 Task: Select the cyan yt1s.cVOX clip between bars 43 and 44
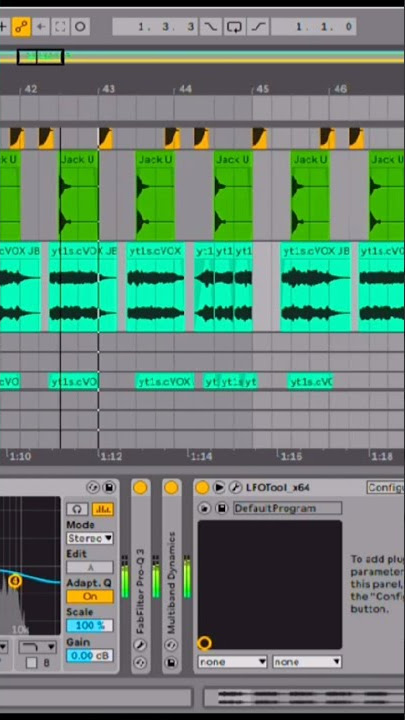tap(156, 287)
